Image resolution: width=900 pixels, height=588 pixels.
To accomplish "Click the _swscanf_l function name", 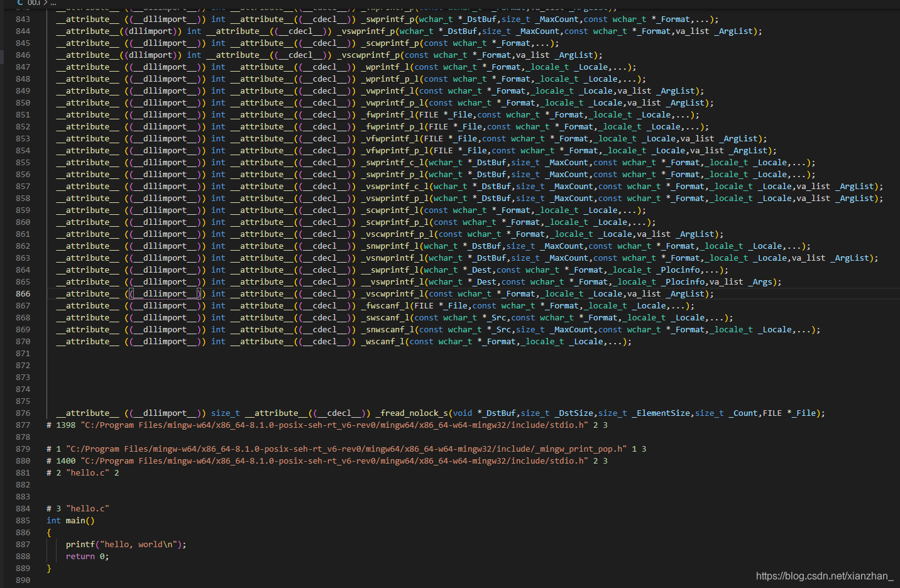I will point(385,318).
